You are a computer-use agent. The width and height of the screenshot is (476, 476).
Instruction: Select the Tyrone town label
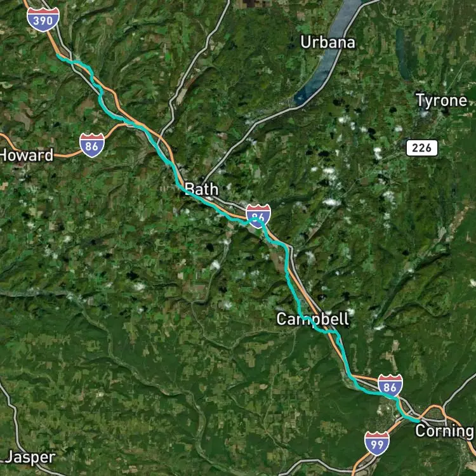(441, 100)
